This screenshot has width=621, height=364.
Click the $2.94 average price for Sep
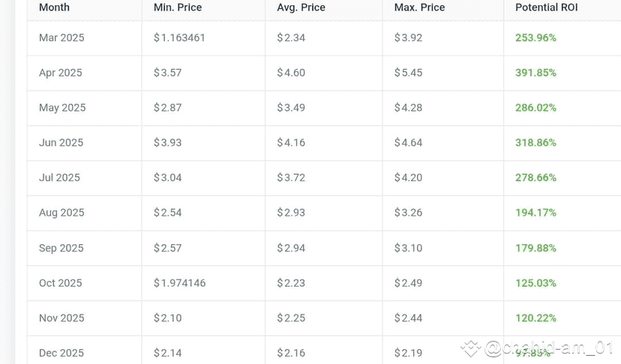(x=291, y=248)
